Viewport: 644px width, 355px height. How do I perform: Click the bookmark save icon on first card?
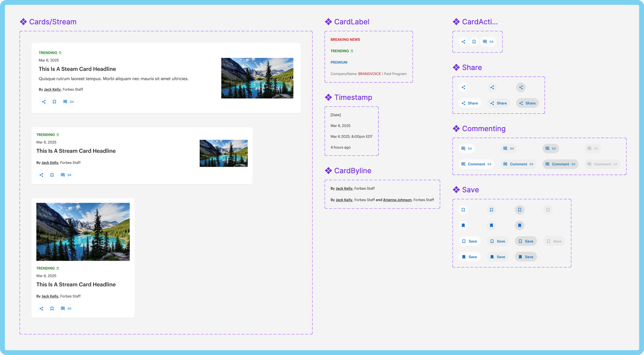pyautogui.click(x=54, y=101)
